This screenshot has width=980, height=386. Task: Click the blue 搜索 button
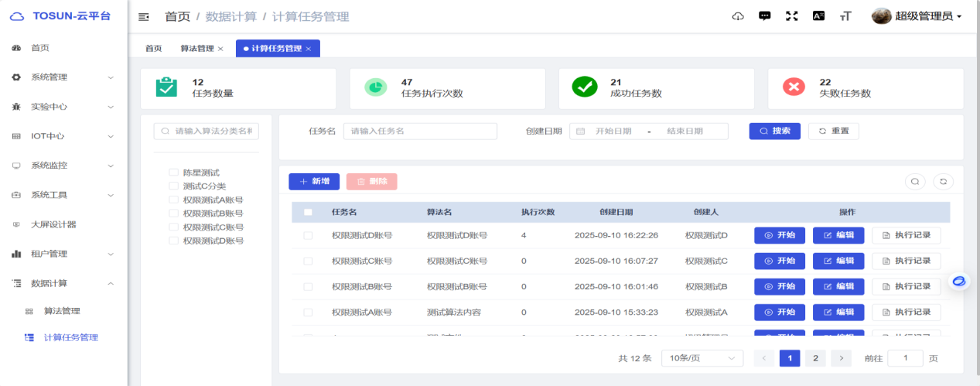774,131
